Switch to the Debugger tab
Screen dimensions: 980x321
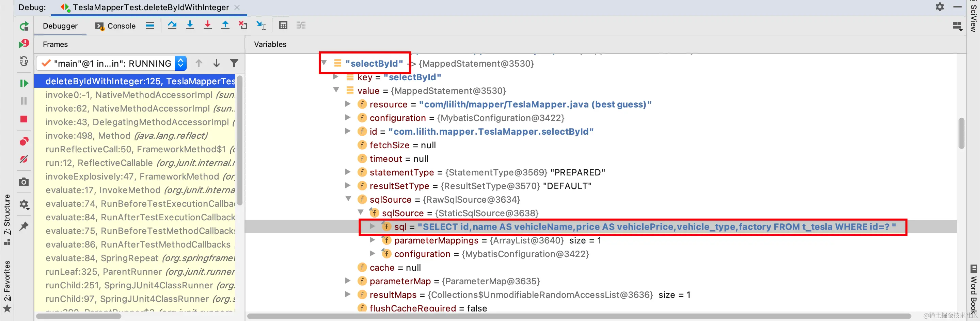pyautogui.click(x=60, y=26)
